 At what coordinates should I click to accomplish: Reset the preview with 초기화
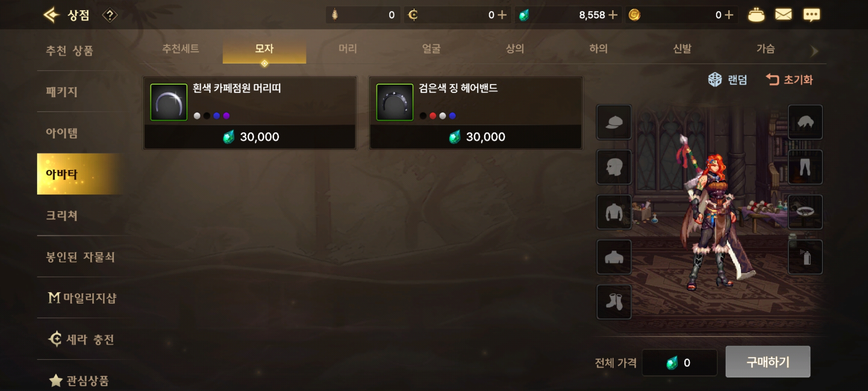(789, 80)
